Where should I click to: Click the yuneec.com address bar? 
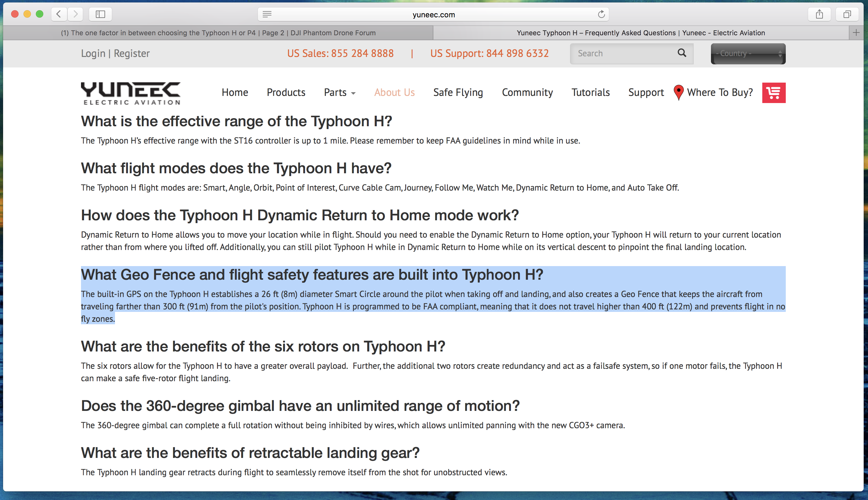pyautogui.click(x=433, y=14)
